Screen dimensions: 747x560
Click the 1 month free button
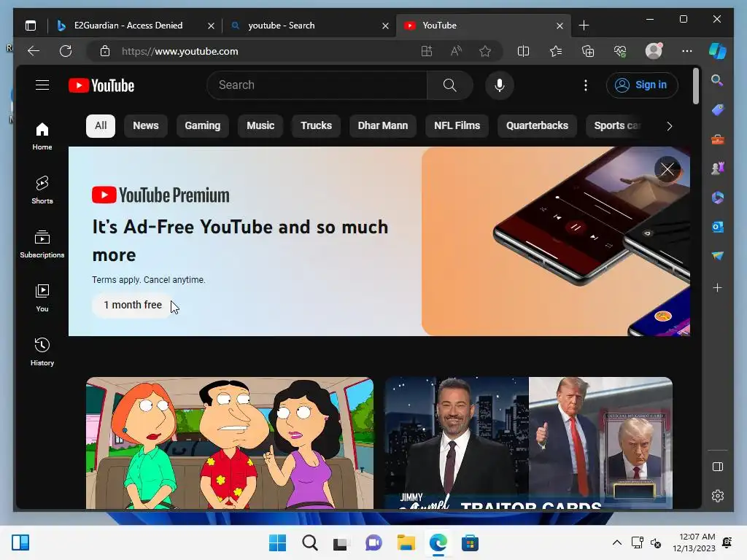133,305
